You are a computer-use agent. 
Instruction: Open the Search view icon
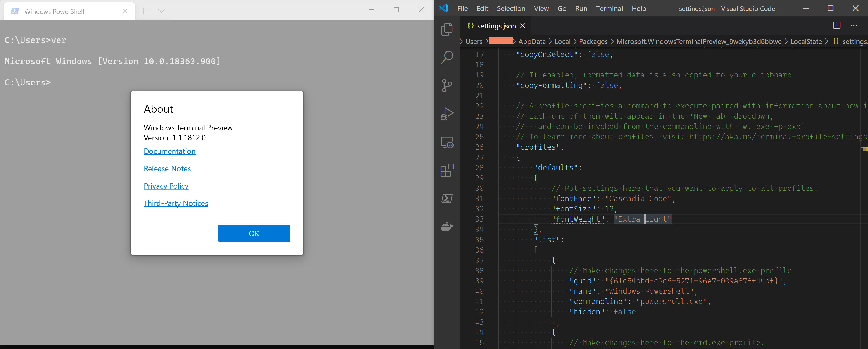coord(447,57)
